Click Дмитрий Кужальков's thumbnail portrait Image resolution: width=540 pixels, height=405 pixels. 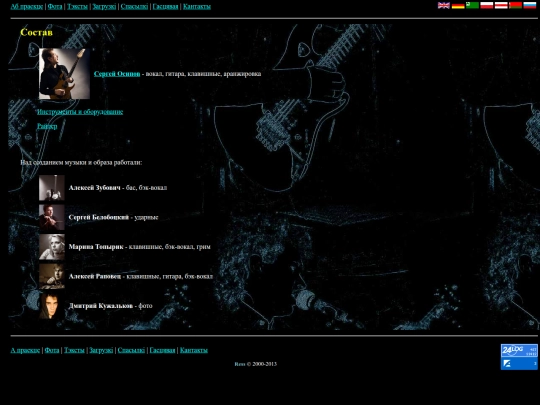[x=52, y=306]
